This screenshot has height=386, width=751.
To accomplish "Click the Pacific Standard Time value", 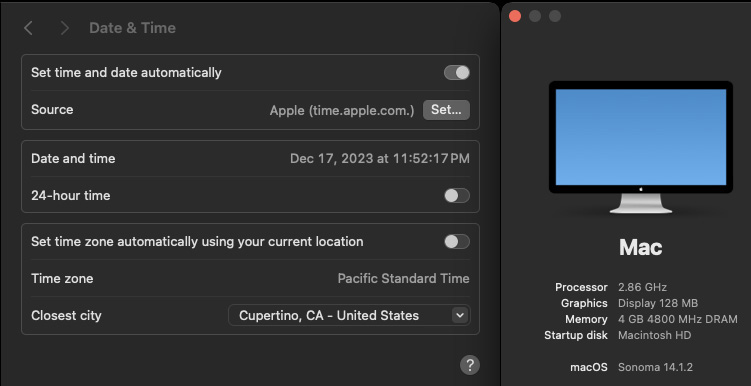I will coord(403,278).
